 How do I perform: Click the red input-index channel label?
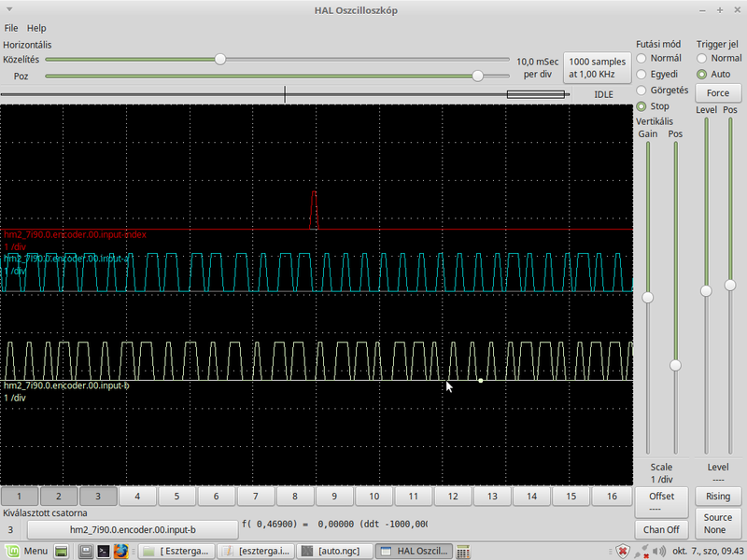(x=75, y=234)
